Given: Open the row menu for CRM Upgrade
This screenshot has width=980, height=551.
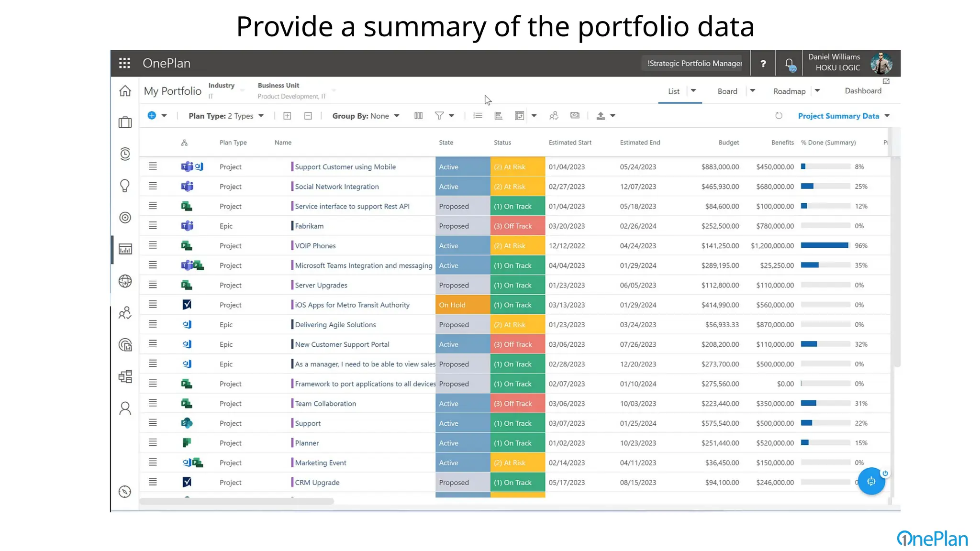Looking at the screenshot, I should pos(153,482).
